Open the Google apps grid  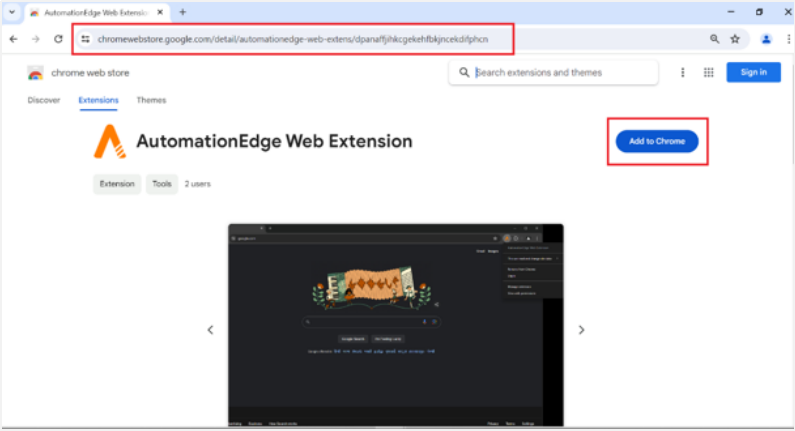tap(708, 72)
